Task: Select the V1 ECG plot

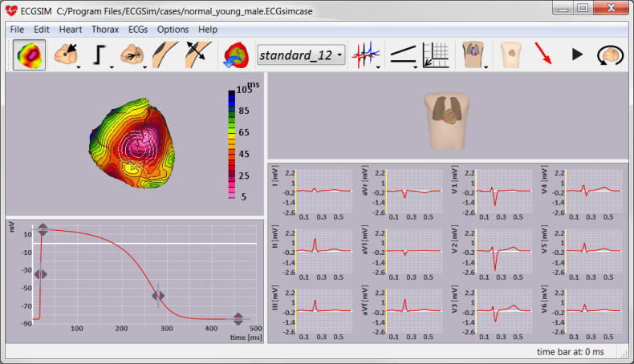Action: (503, 191)
